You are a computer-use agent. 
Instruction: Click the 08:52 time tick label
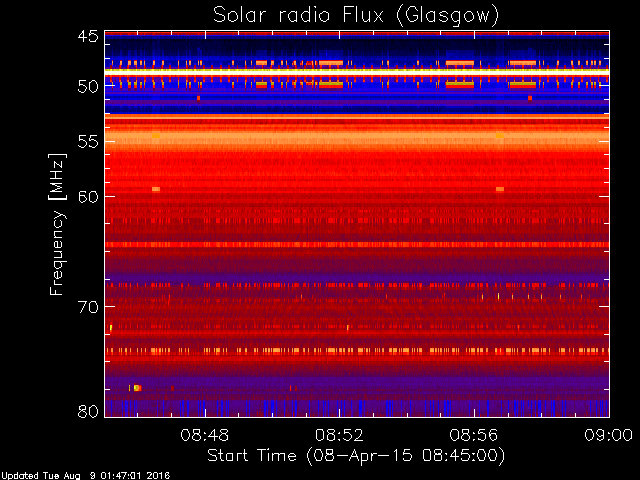point(339,436)
